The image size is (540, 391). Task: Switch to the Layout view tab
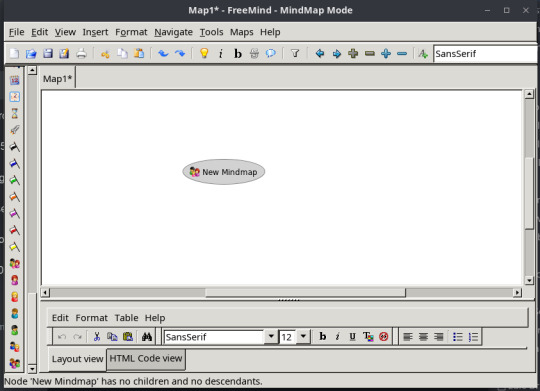point(77,359)
